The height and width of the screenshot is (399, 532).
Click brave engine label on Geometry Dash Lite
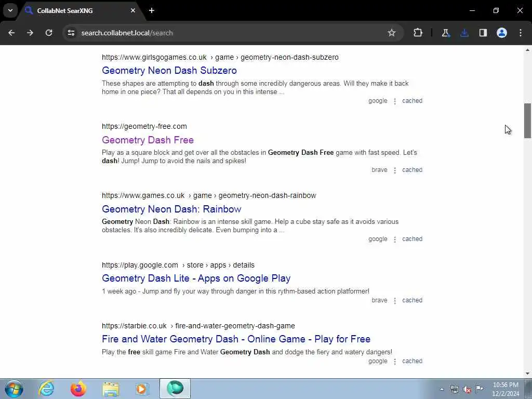coord(379,300)
